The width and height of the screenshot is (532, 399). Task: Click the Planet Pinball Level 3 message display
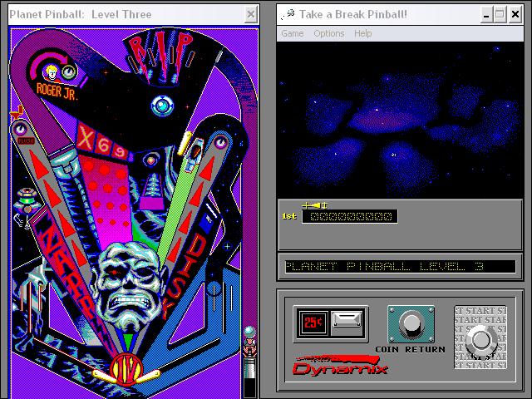pos(400,267)
